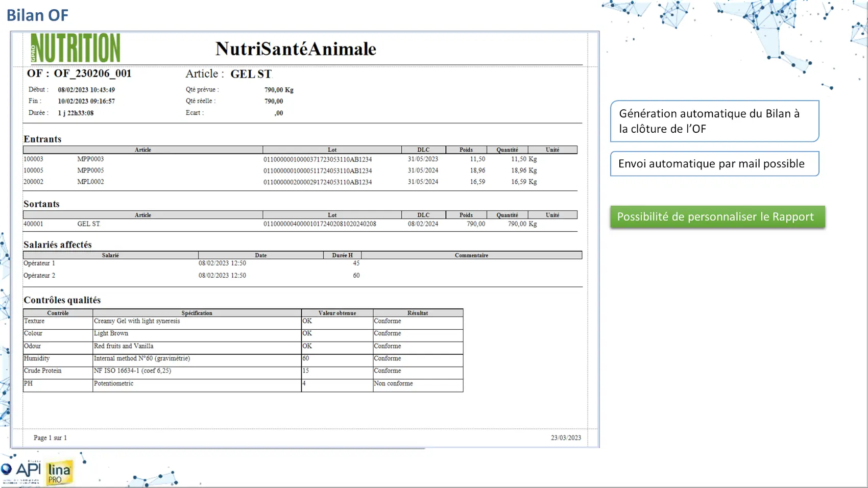Click duration value '1 j 22h33:08'
The image size is (868, 488).
point(76,113)
